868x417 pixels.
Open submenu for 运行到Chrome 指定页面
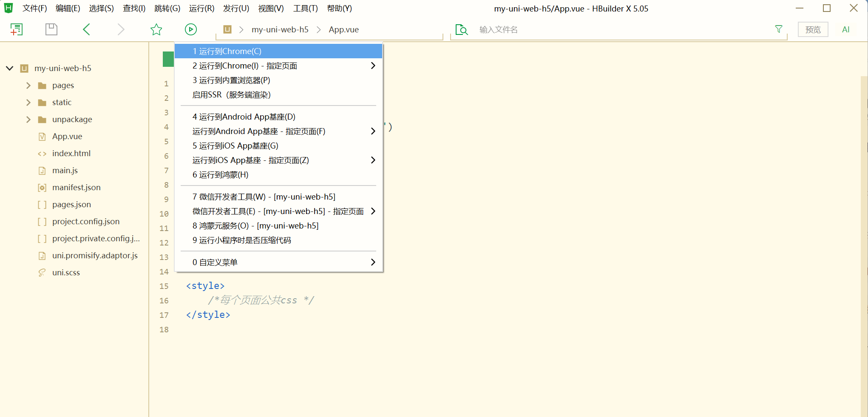pos(373,66)
